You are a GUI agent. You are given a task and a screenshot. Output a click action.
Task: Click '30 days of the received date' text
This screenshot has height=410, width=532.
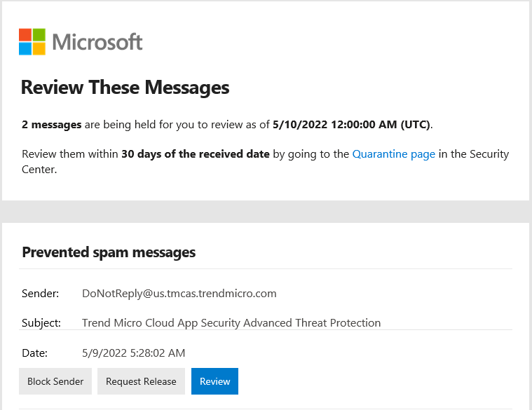(x=196, y=154)
